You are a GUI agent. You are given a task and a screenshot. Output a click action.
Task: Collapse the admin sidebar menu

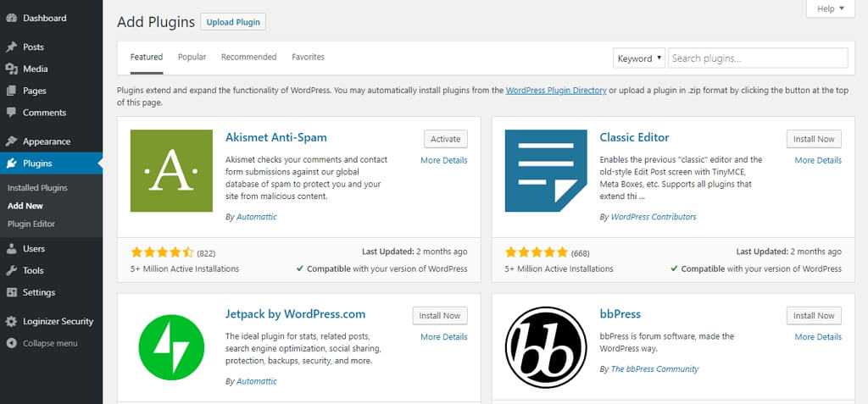click(x=49, y=343)
